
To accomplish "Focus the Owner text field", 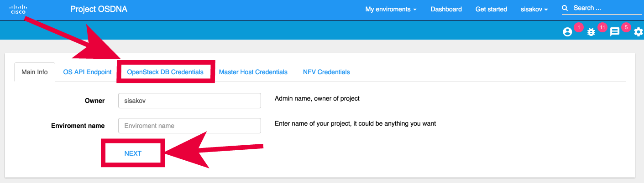I will [189, 101].
